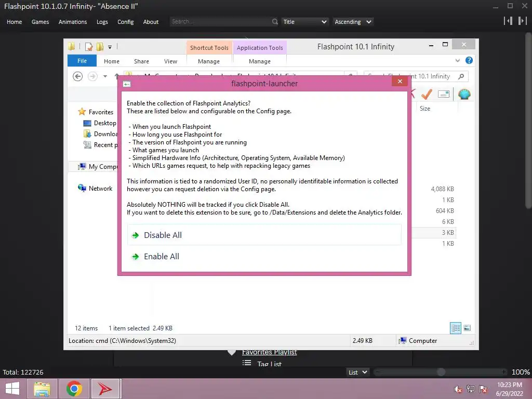This screenshot has width=532, height=399.
Task: Click the blue shell toolbar icon
Action: (464, 94)
